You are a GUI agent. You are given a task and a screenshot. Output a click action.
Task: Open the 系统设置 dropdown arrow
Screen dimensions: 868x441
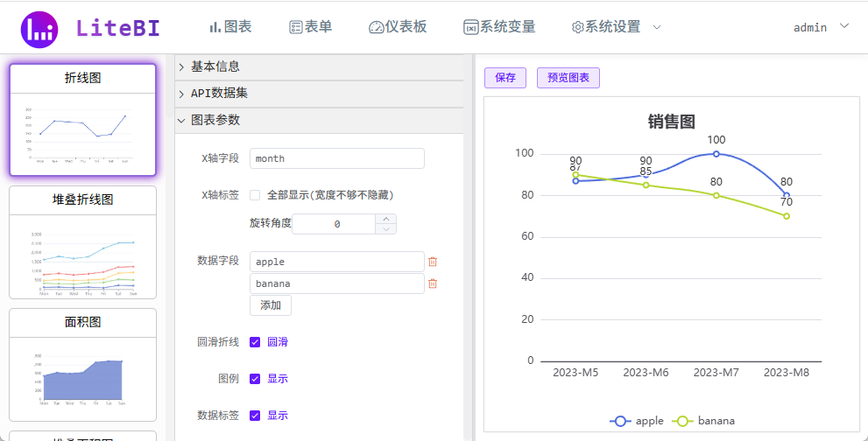tap(657, 27)
